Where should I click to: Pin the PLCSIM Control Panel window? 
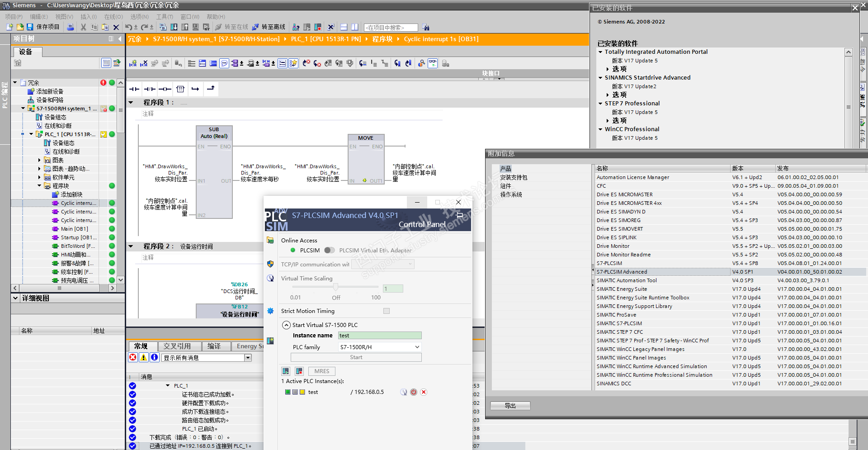pyautogui.click(x=460, y=215)
